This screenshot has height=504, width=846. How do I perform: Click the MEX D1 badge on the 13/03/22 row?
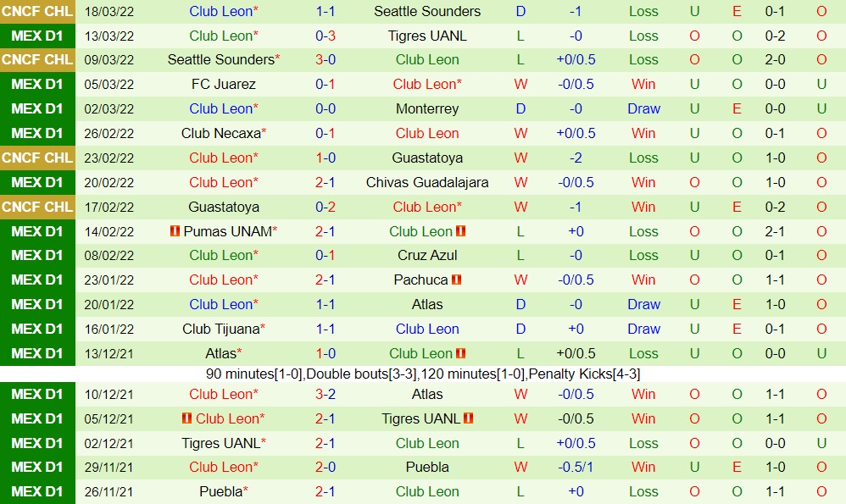(37, 36)
